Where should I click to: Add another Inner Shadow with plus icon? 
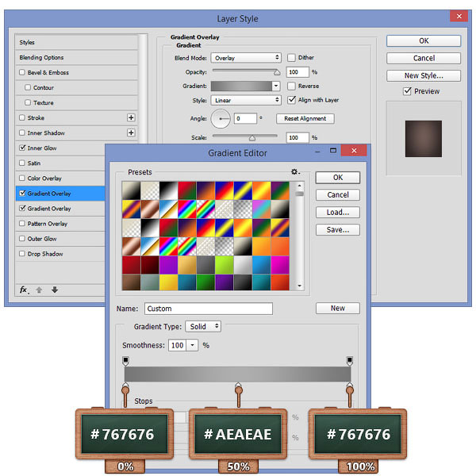coord(131,132)
